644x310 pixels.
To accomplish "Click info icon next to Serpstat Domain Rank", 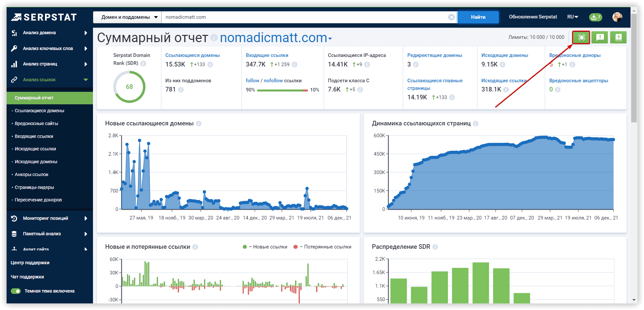I will (x=143, y=63).
